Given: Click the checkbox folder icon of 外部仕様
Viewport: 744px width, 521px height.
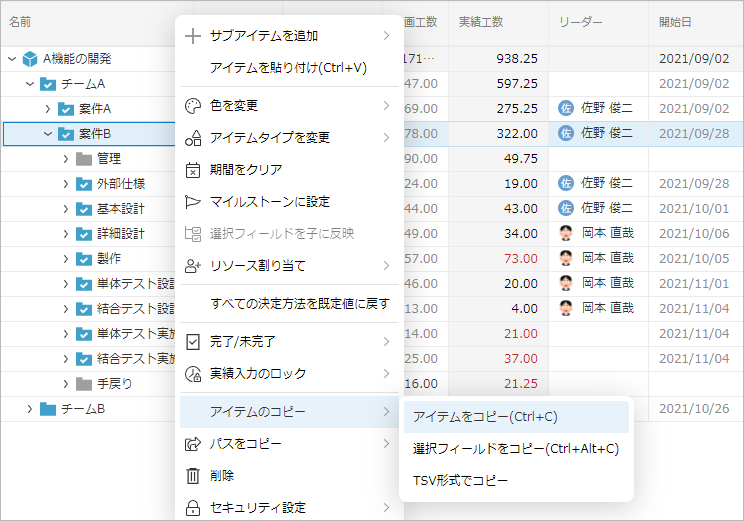Looking at the screenshot, I should (x=84, y=184).
